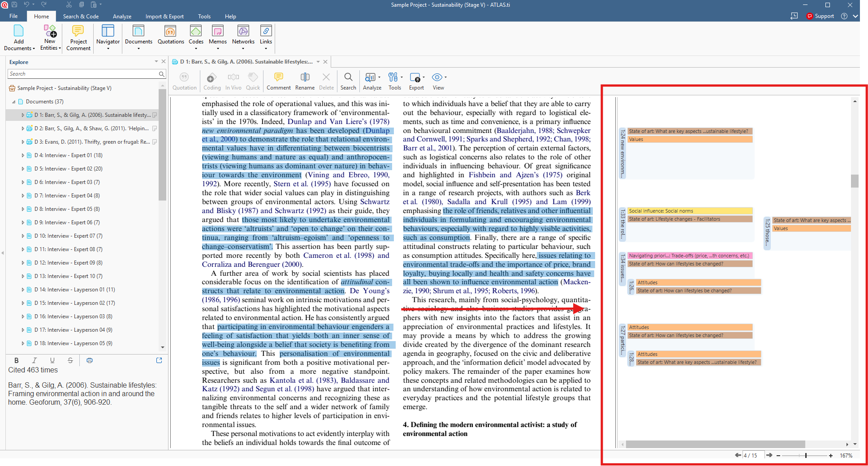This screenshot has height=466, width=868.
Task: Open the Project Comment tool
Action: 78,38
